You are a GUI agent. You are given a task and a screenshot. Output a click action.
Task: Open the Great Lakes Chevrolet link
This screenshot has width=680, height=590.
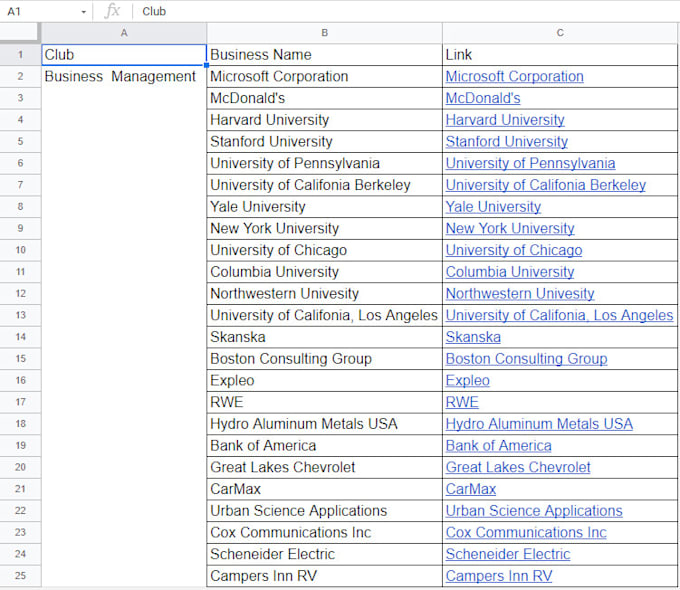[x=518, y=467]
